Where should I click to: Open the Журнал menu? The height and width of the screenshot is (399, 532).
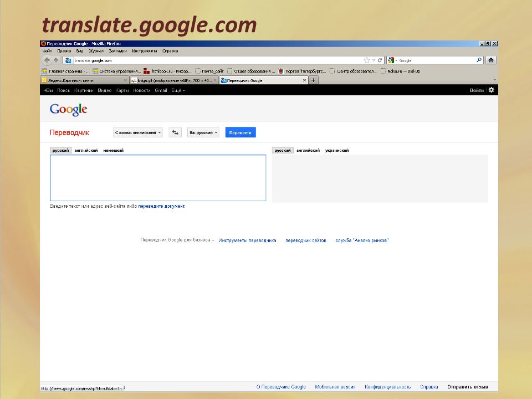point(96,51)
